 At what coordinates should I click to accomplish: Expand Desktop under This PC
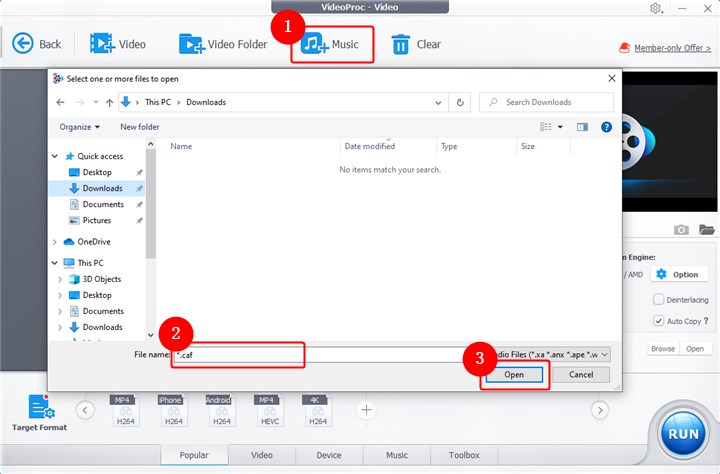click(x=60, y=295)
